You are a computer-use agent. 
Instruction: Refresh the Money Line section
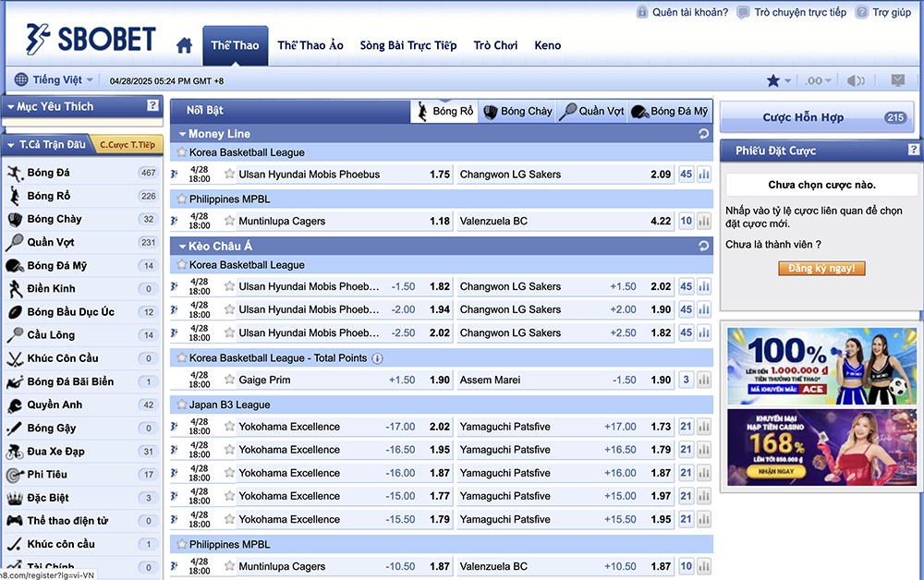703,134
